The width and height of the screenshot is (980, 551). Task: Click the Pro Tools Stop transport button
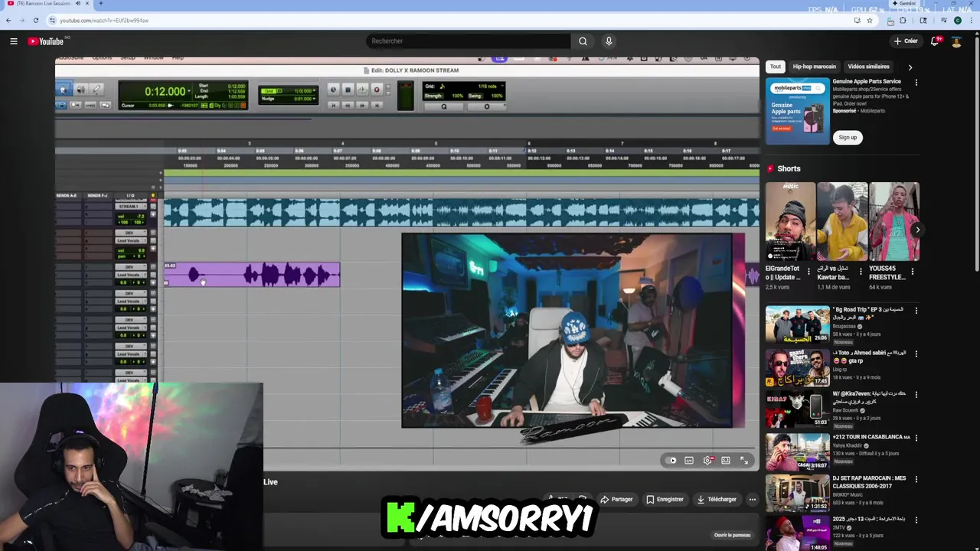(x=347, y=90)
